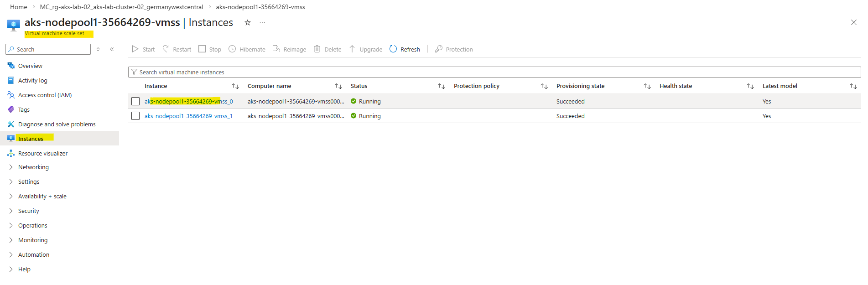Collapse the sidebar menu with double chevron
Viewport: 868px width, 285px height.
[112, 49]
